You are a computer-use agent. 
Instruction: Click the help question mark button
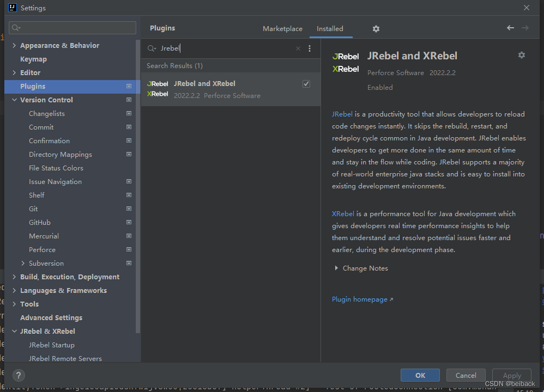point(19,375)
